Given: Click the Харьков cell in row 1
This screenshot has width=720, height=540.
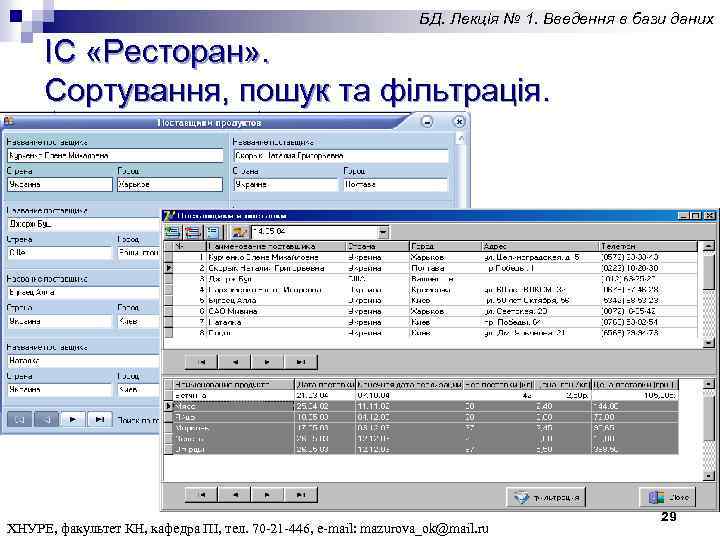Looking at the screenshot, I should (x=445, y=257).
